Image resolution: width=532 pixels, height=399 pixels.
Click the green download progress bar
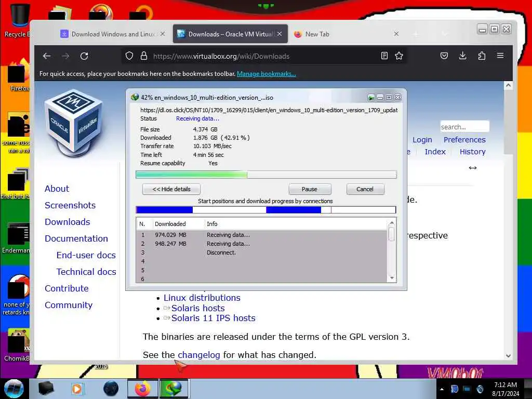(266, 175)
